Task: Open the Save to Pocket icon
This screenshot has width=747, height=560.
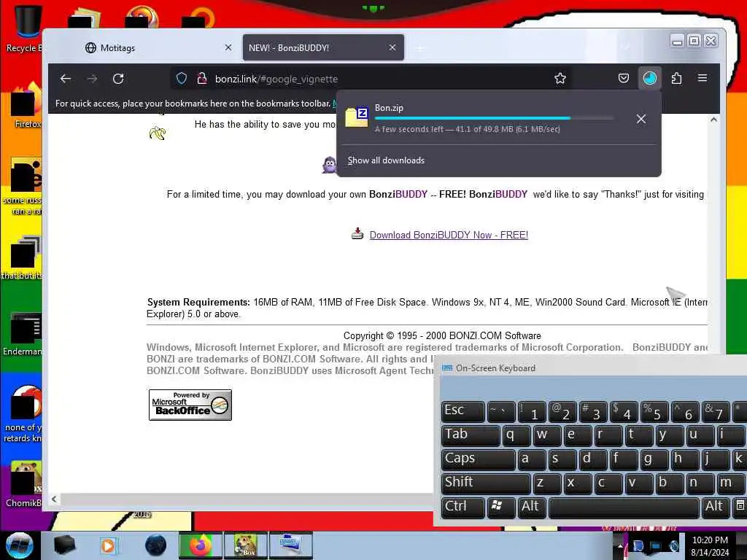Action: click(624, 78)
